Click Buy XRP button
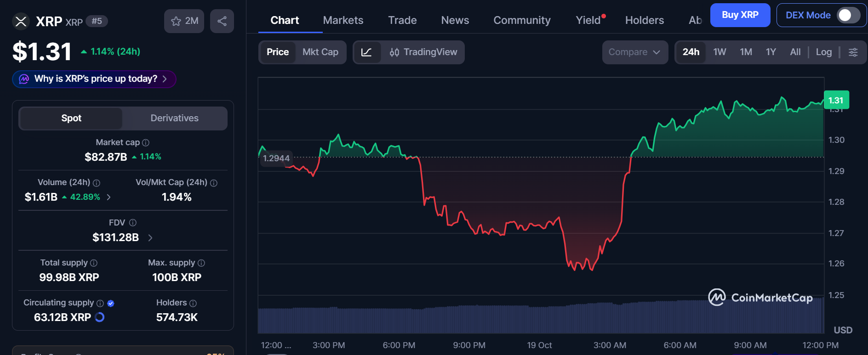 coord(740,15)
